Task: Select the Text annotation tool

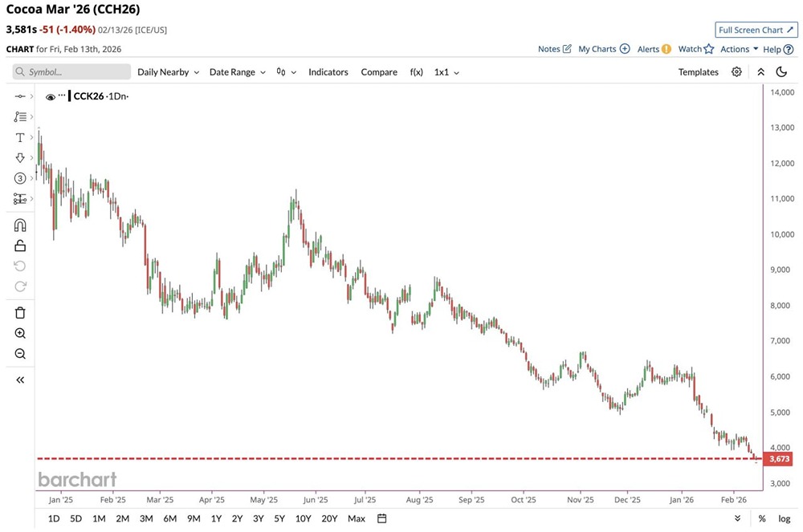Action: pyautogui.click(x=19, y=137)
